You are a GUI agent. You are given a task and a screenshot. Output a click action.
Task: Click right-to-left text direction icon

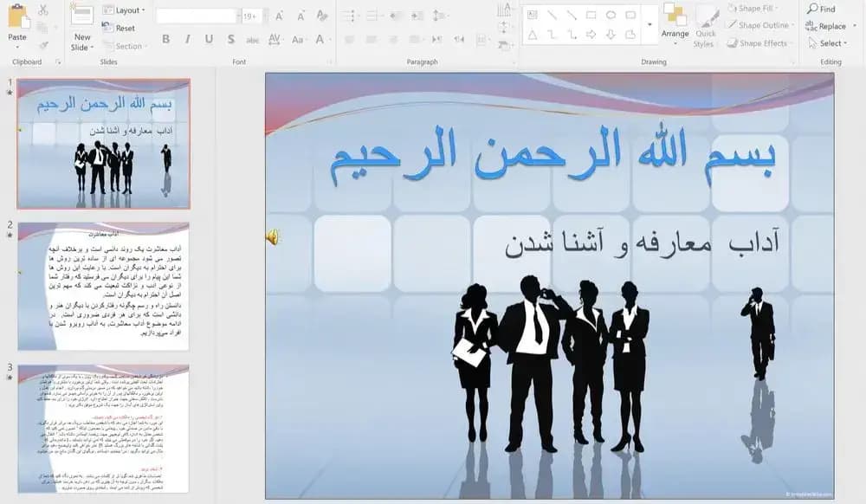(x=459, y=39)
